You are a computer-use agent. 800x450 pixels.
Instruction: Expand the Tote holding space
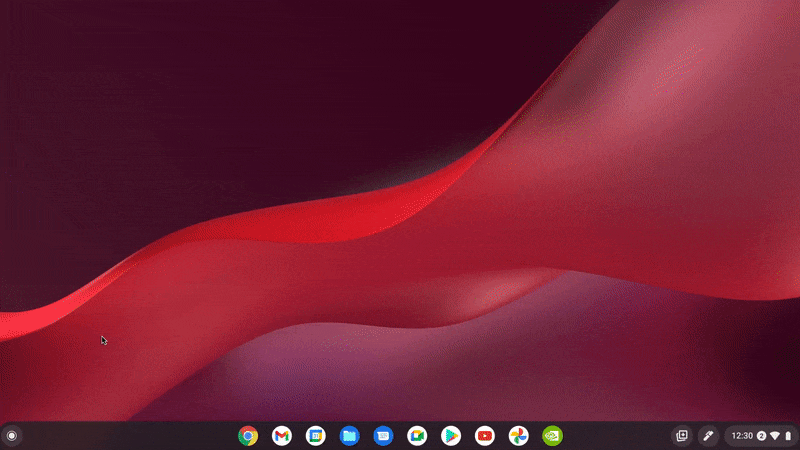tap(682, 436)
